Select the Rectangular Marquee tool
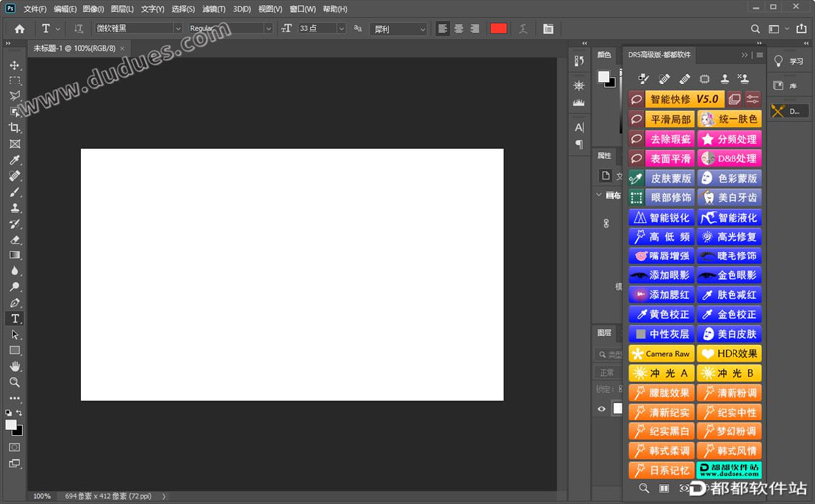Viewport: 815px width, 504px height. pos(15,81)
